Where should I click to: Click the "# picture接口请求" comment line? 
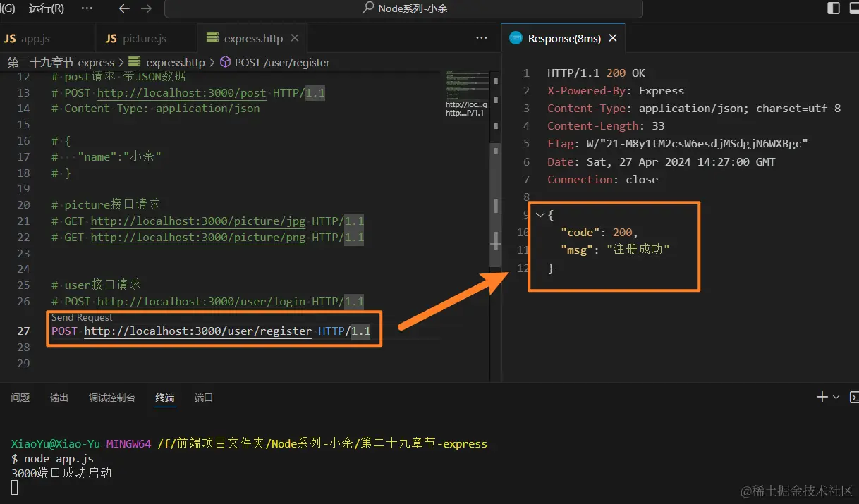coord(106,205)
